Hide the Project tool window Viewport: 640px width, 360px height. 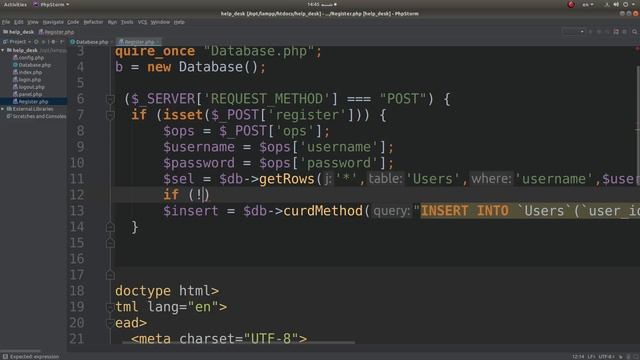(x=62, y=42)
